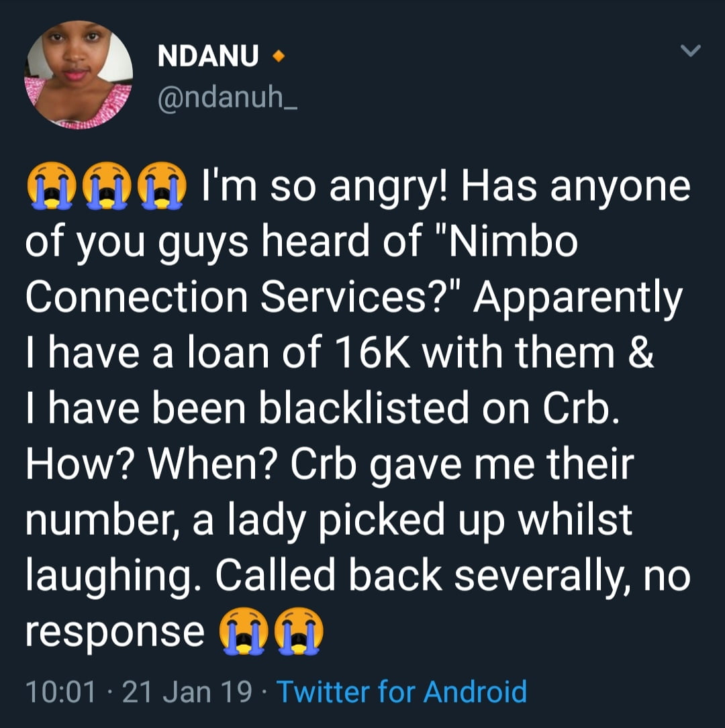The image size is (725, 728).
Task: Click the word "blacklisted" in the tweet
Action: point(365,408)
